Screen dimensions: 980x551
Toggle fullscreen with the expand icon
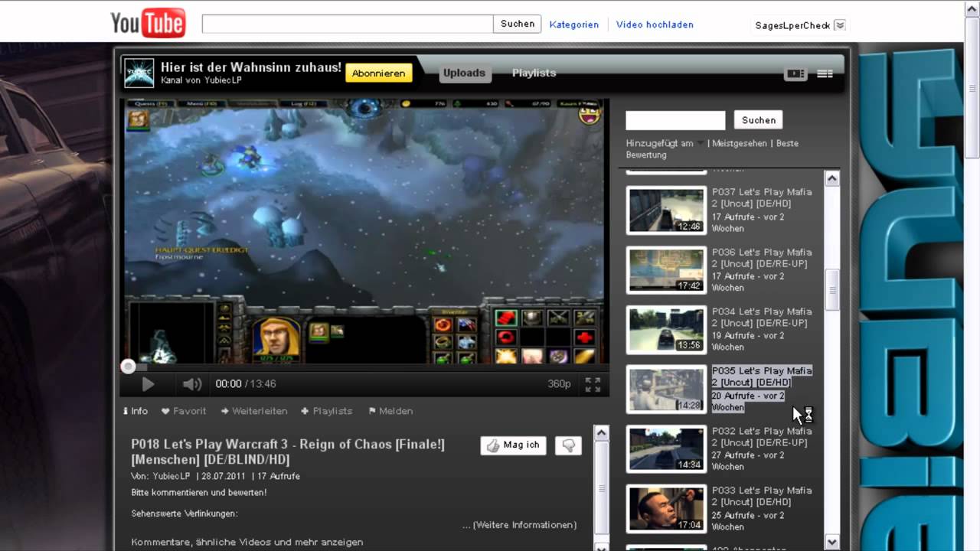click(x=593, y=384)
